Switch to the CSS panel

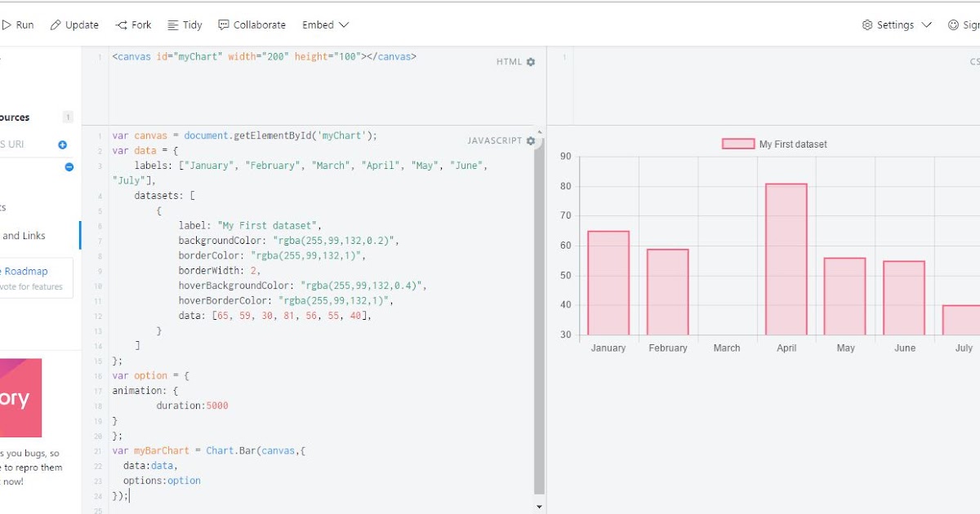974,61
